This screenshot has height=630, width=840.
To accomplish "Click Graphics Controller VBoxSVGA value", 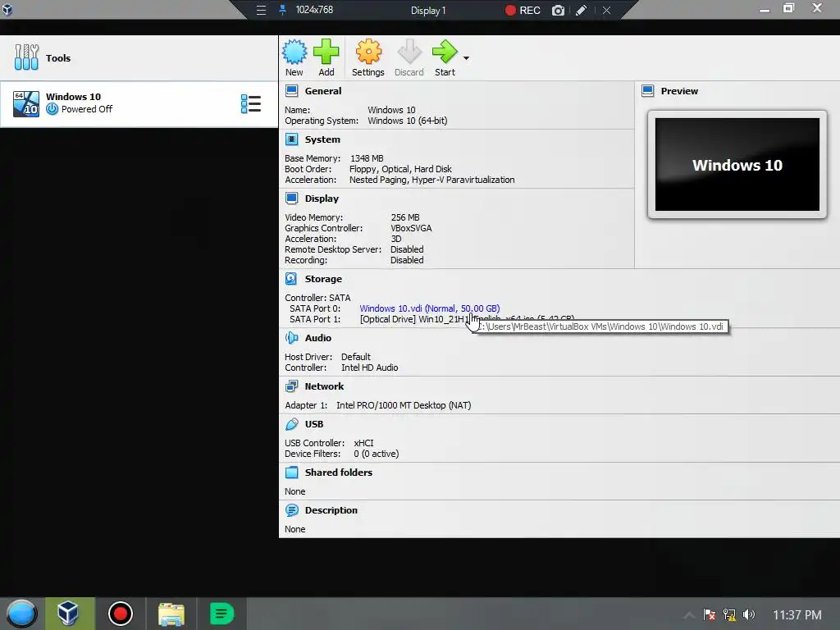I will point(412,228).
